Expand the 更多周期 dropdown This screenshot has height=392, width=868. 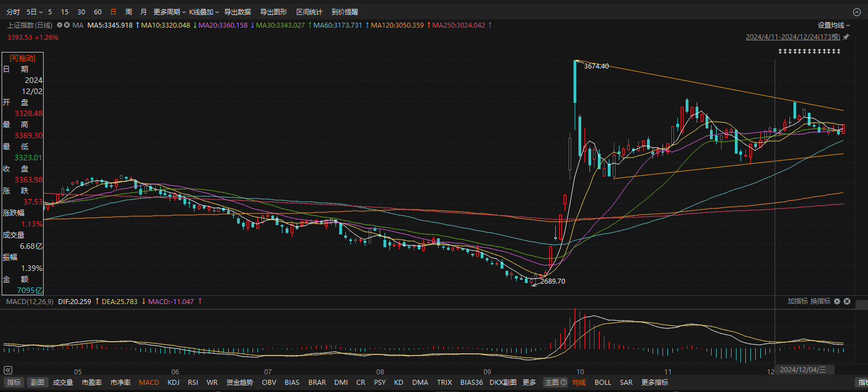[169, 12]
